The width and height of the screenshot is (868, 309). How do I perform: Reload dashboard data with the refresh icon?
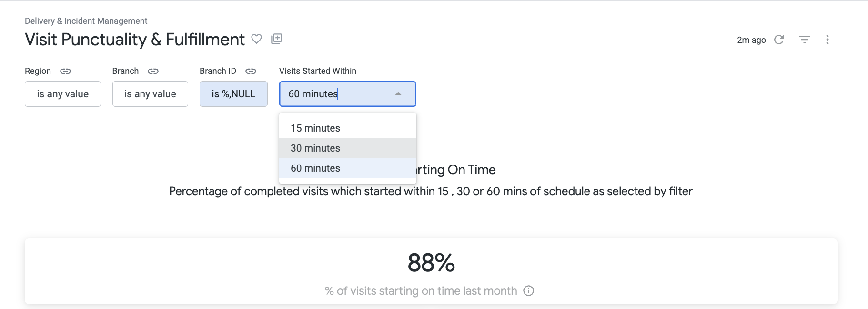[x=779, y=40]
